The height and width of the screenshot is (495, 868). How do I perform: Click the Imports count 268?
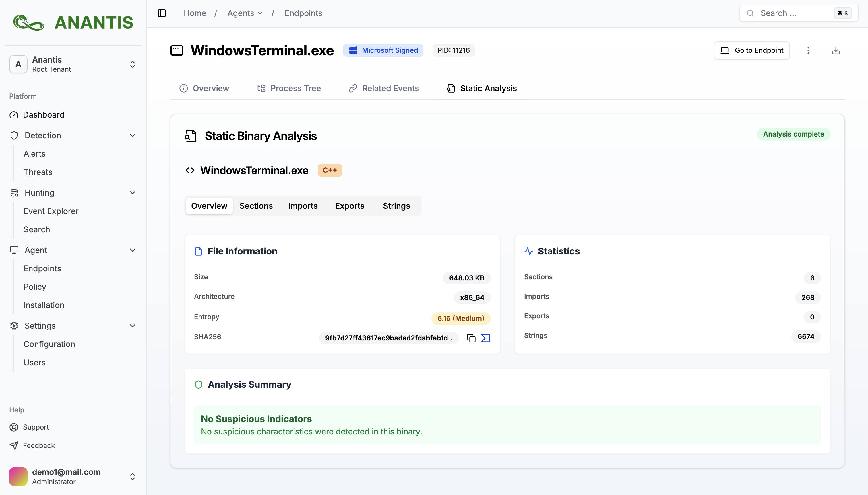(808, 297)
